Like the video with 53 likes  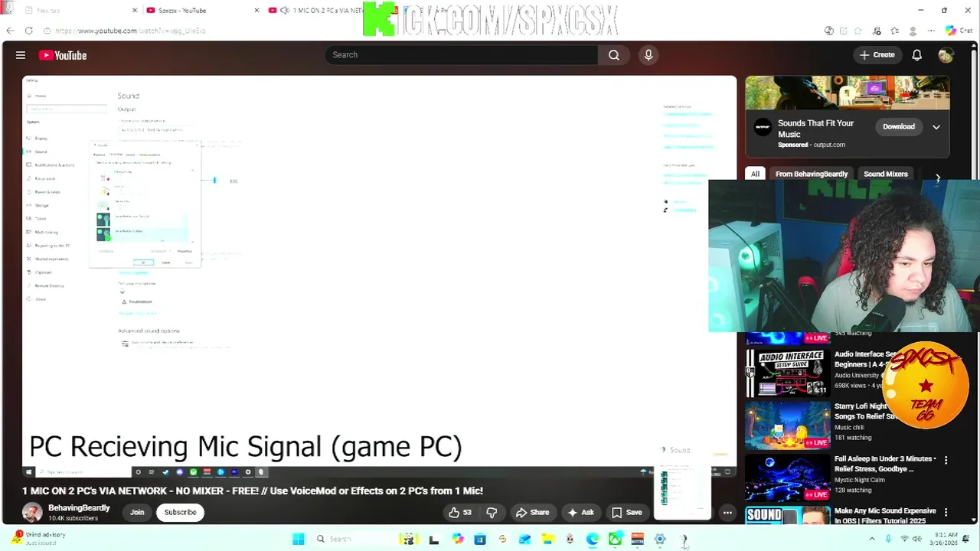pos(460,512)
